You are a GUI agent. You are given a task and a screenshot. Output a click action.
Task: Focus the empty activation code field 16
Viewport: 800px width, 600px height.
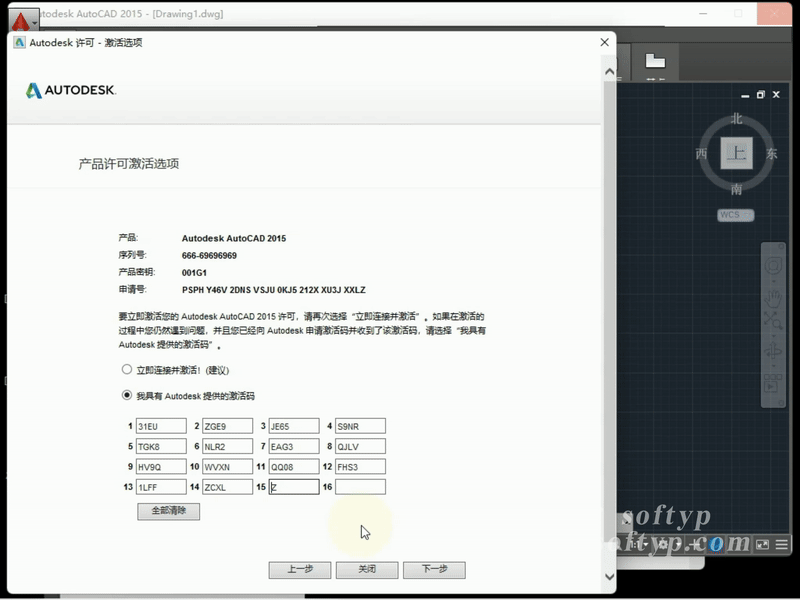tap(360, 487)
